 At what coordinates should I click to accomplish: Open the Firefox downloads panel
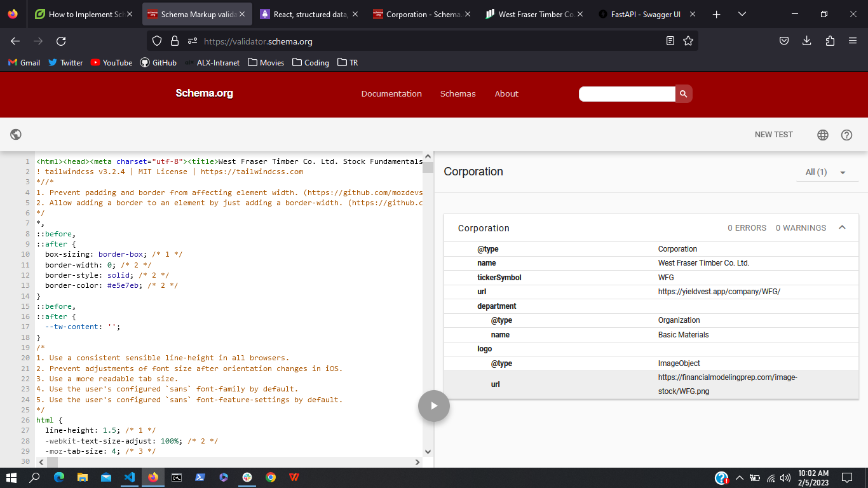pos(807,41)
